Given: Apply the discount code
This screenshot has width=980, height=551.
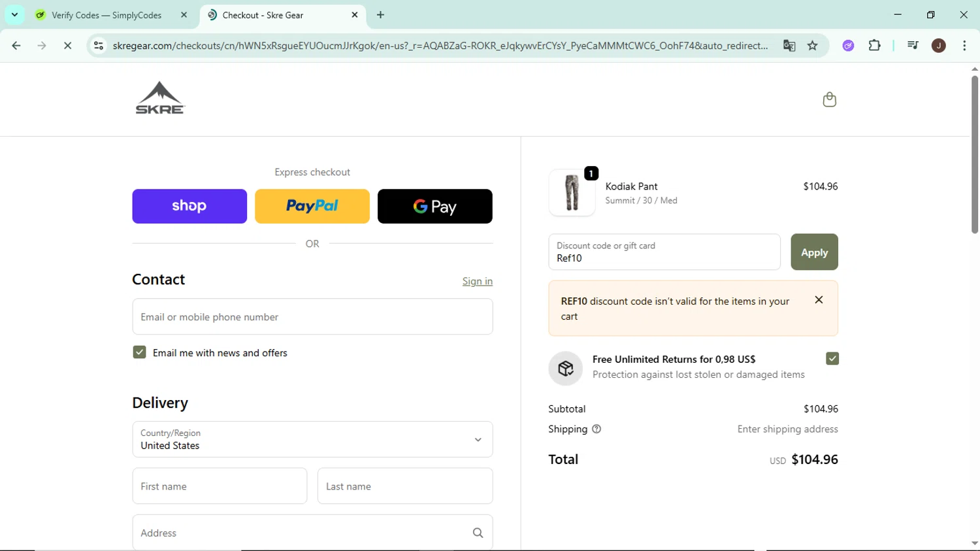Looking at the screenshot, I should click(x=814, y=252).
